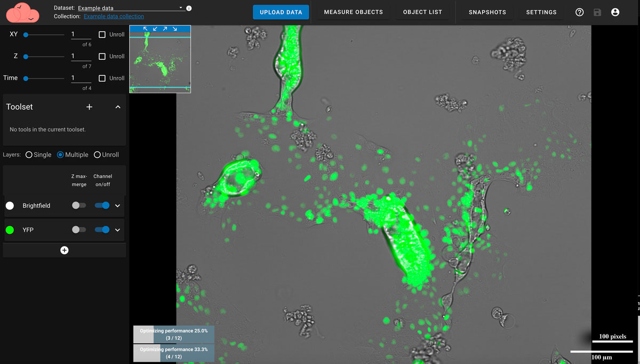Add a new layer with plus icon
This screenshot has height=364, width=640.
tap(65, 250)
